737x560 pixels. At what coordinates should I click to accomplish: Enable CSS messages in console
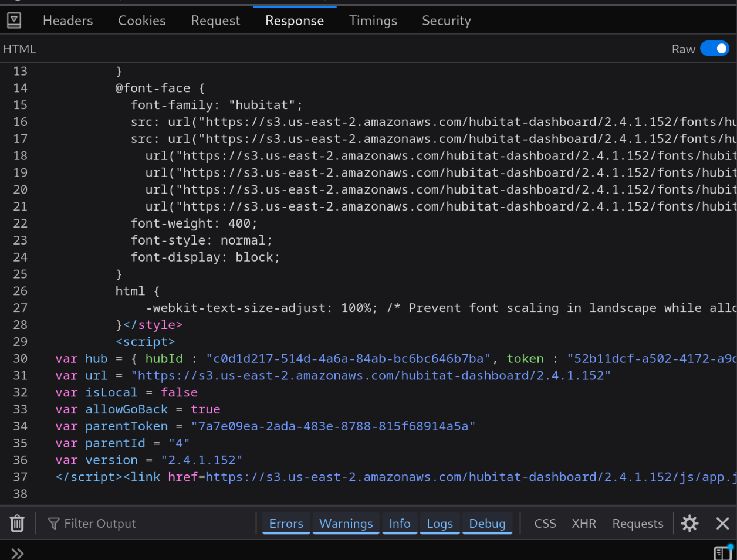pyautogui.click(x=545, y=523)
